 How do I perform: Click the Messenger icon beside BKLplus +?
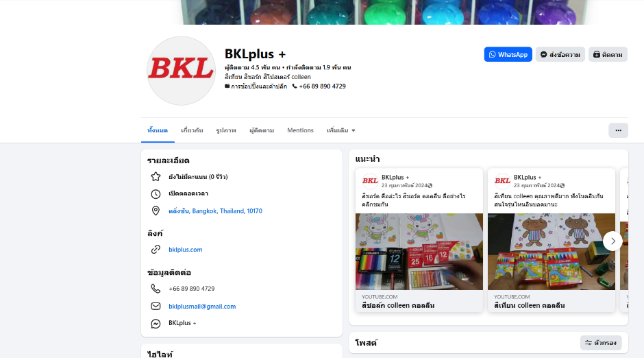point(156,324)
